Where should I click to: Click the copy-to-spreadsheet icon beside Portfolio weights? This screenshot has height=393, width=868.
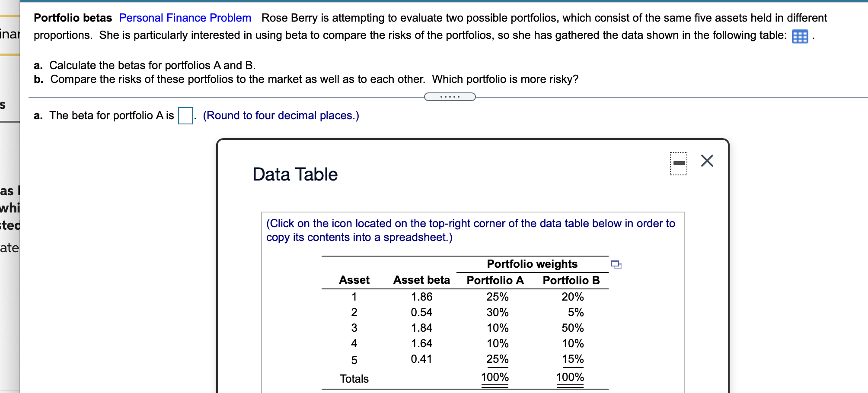[x=617, y=265]
